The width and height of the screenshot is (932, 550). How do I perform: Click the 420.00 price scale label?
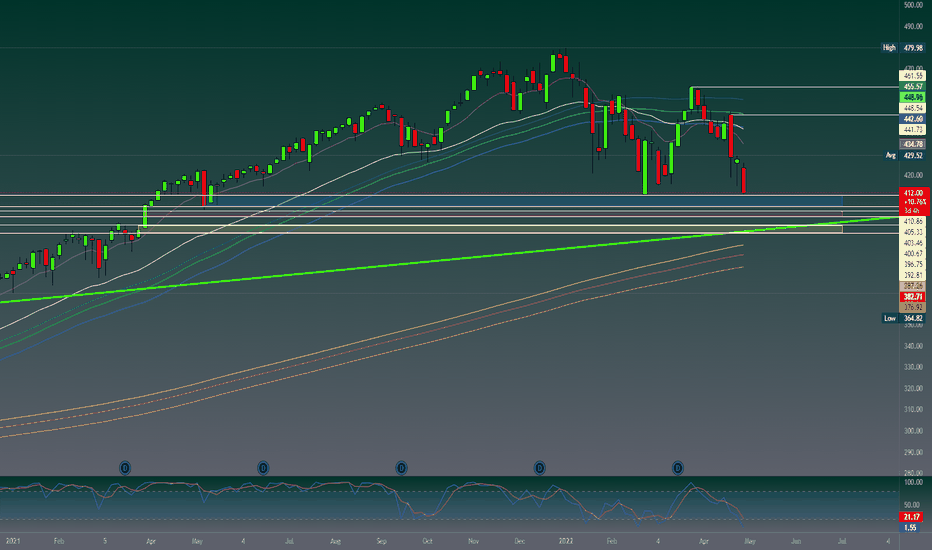913,175
